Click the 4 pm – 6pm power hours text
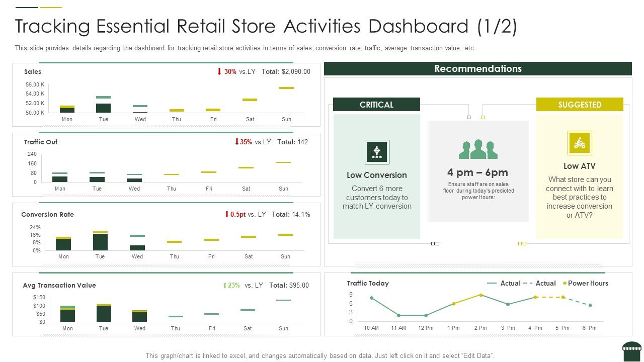Viewport: 644px width, 362px height. tap(477, 172)
